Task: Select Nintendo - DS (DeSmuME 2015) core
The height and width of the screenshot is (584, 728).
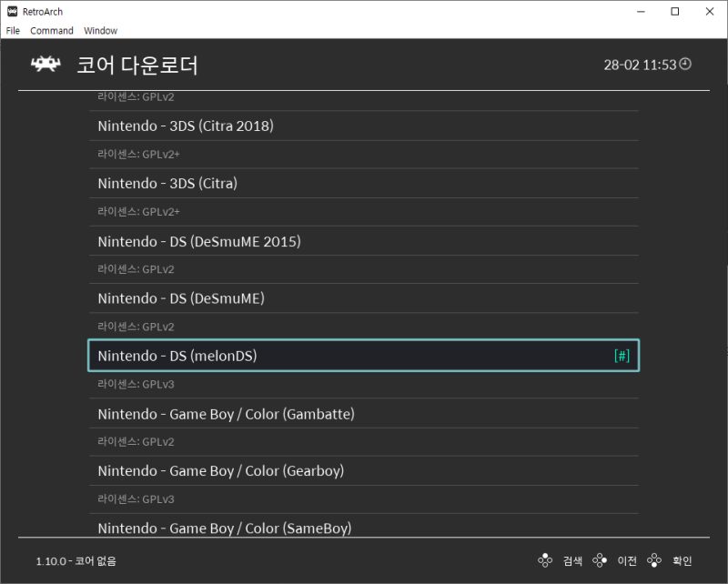Action: click(x=364, y=241)
